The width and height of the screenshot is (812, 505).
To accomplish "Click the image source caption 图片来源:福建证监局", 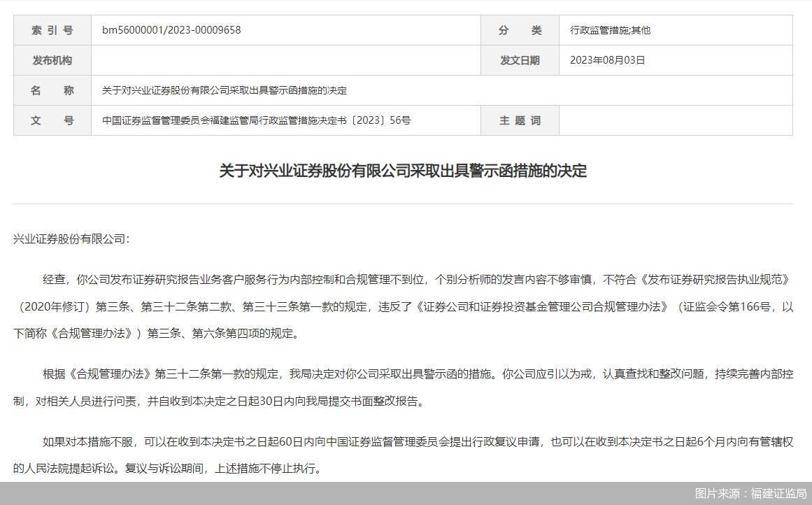I will tap(751, 493).
